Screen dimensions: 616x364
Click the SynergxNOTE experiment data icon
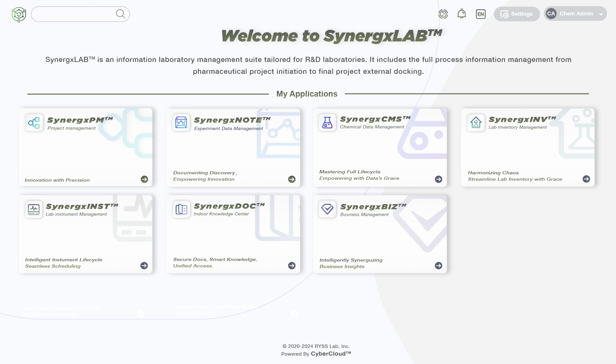coord(181,122)
